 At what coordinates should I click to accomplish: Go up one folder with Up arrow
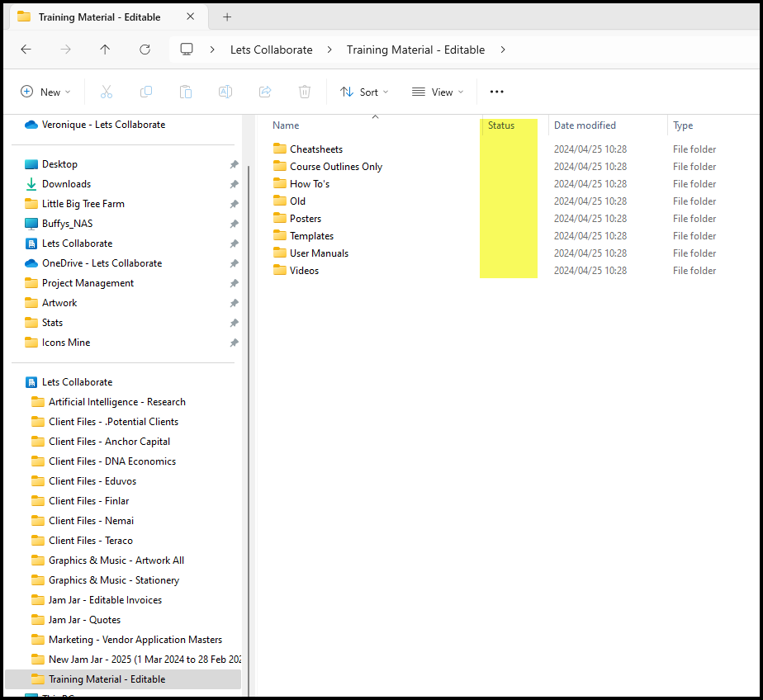click(x=105, y=50)
